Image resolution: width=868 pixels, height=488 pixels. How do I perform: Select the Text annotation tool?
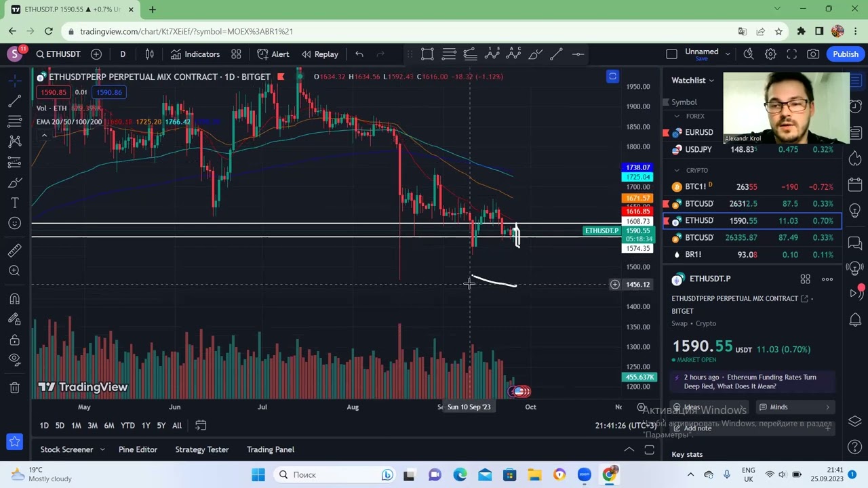[14, 203]
